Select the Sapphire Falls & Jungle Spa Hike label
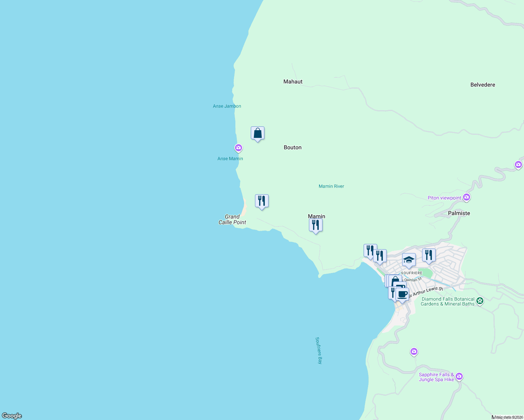 tap(437, 377)
